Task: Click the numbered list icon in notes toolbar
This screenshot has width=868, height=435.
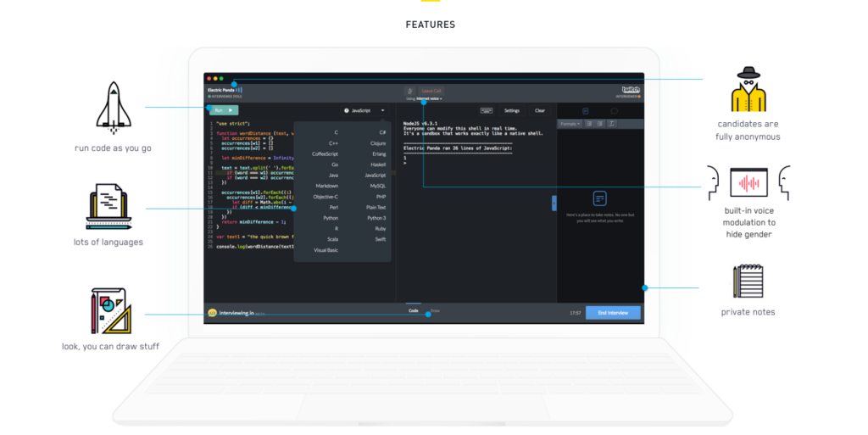Action: (x=599, y=124)
